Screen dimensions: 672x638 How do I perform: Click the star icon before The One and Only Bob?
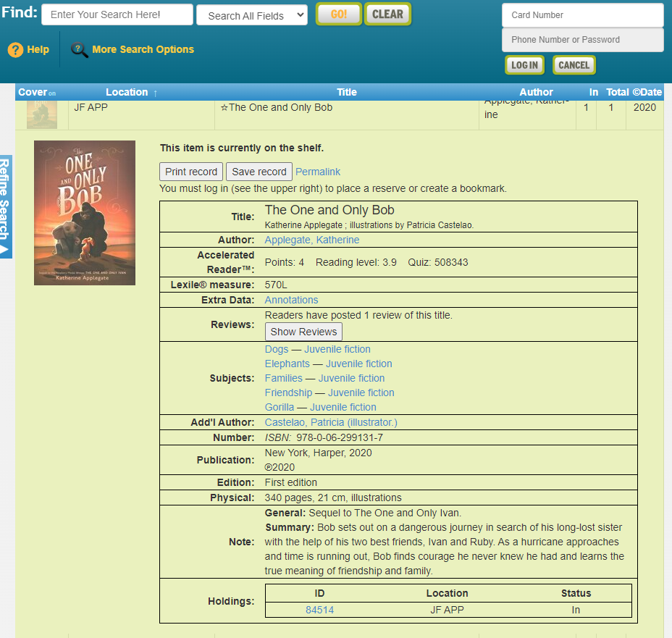[224, 108]
